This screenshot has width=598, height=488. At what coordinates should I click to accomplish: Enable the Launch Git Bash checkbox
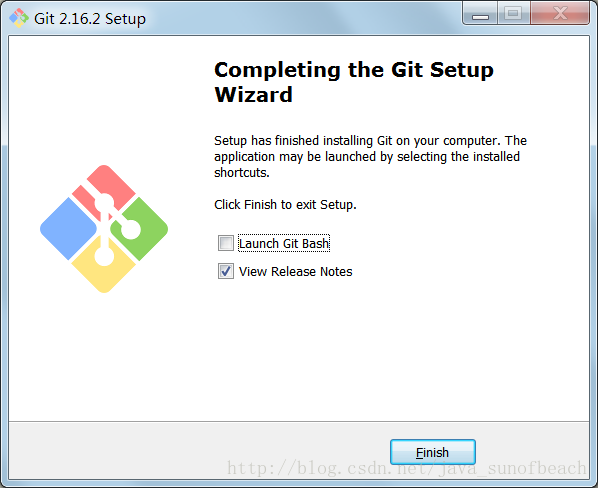226,243
